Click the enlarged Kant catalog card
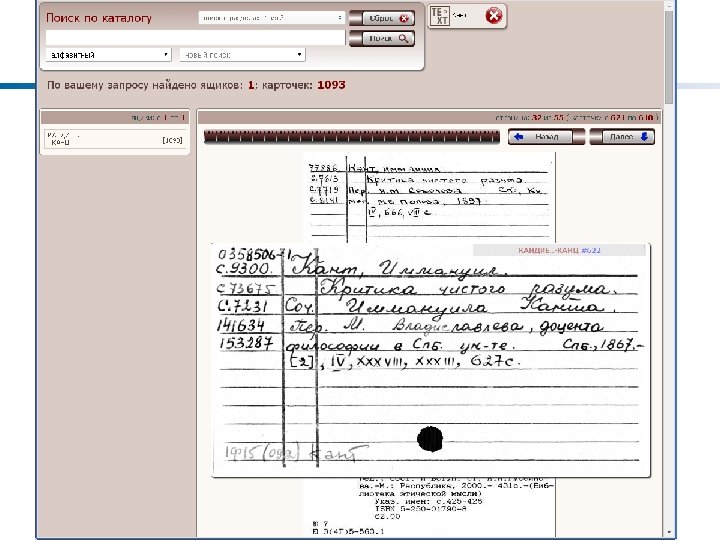The height and width of the screenshot is (540, 720). click(431, 360)
